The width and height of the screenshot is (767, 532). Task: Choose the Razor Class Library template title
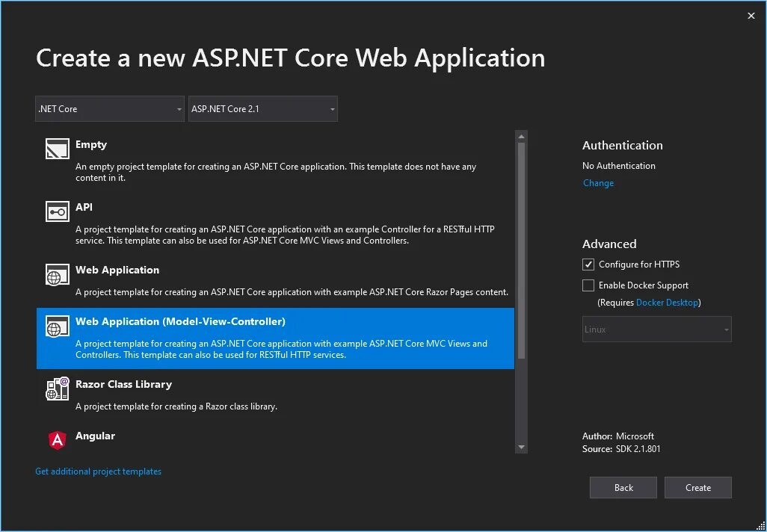click(x=123, y=384)
